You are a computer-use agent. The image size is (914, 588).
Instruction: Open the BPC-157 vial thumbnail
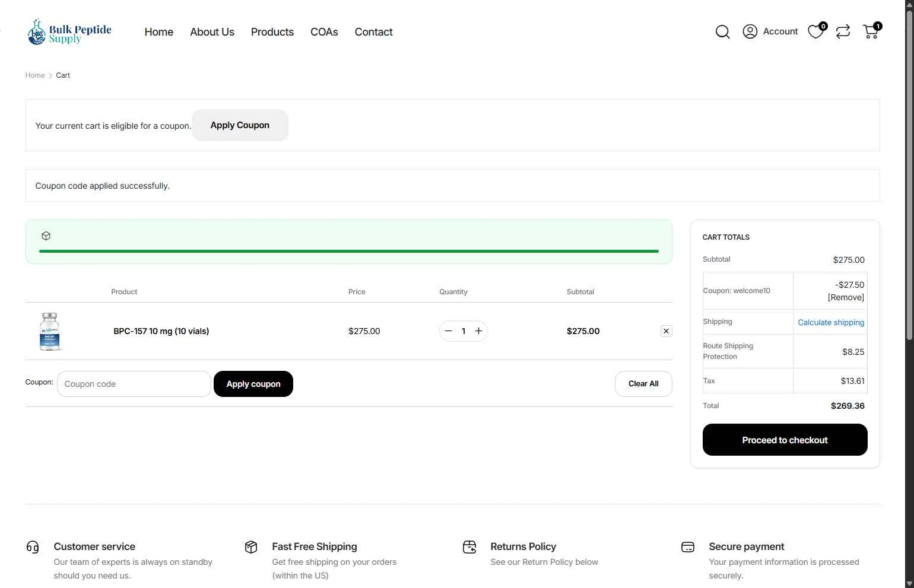pos(50,331)
